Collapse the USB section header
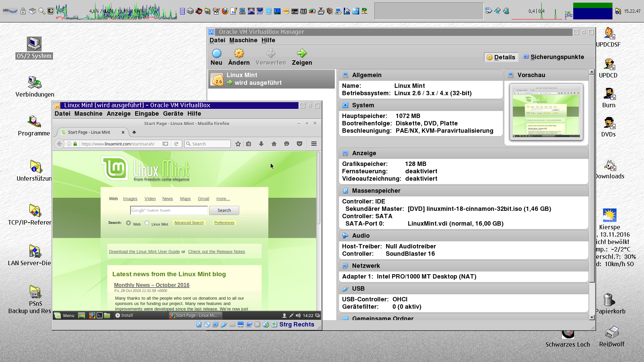 click(x=464, y=289)
